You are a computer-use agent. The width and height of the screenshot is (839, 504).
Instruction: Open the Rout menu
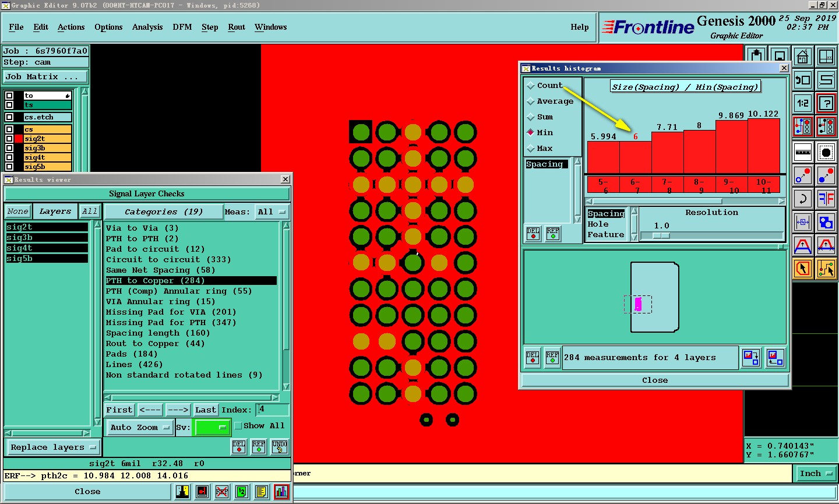point(237,27)
